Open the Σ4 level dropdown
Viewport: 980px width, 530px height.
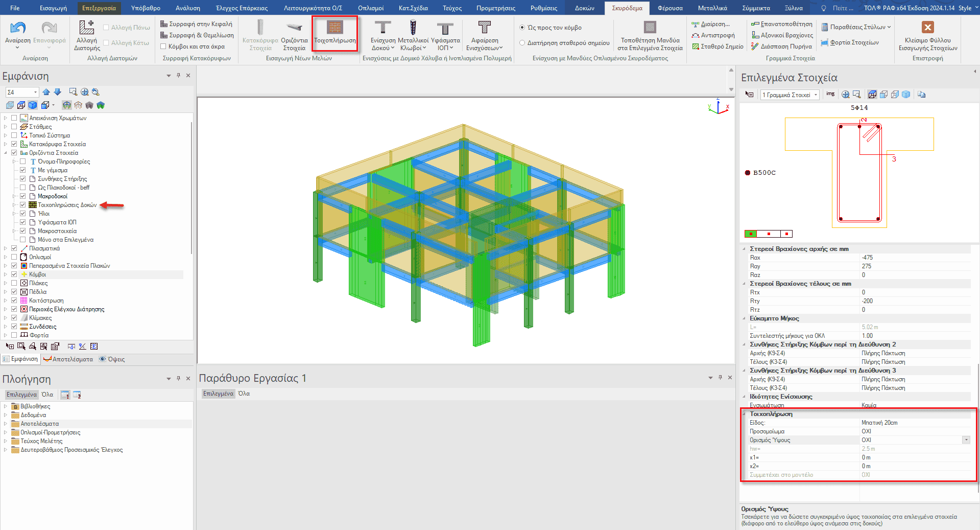[35, 92]
